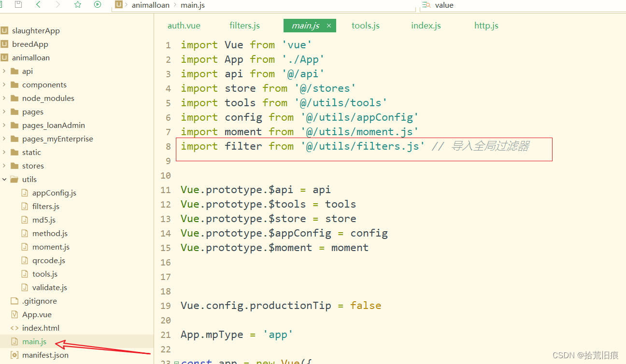Click the run play icon in toolbar
The height and width of the screenshot is (364, 626).
98,5
